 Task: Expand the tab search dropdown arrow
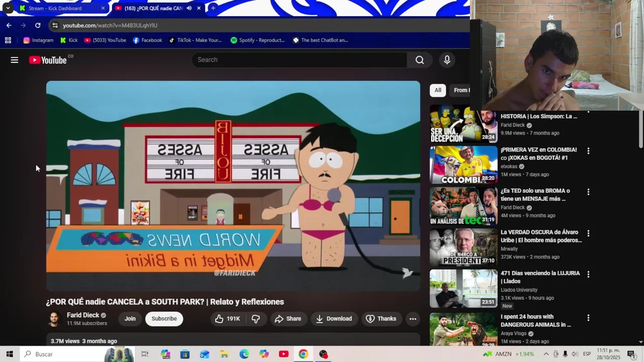pyautogui.click(x=8, y=8)
